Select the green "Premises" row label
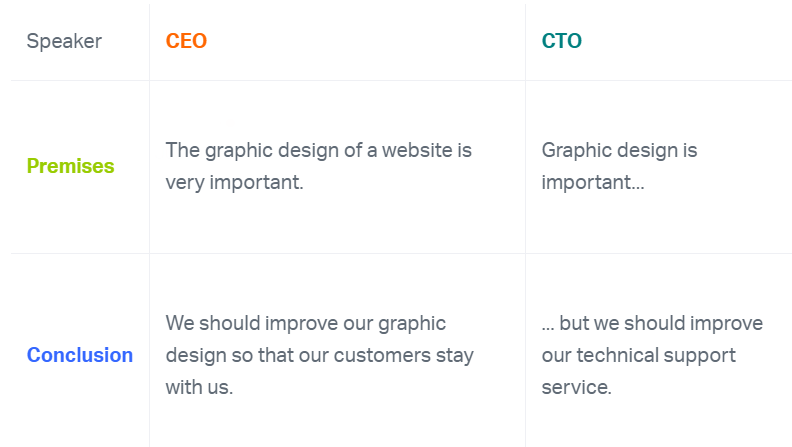Image resolution: width=792 pixels, height=447 pixels. pyautogui.click(x=70, y=166)
